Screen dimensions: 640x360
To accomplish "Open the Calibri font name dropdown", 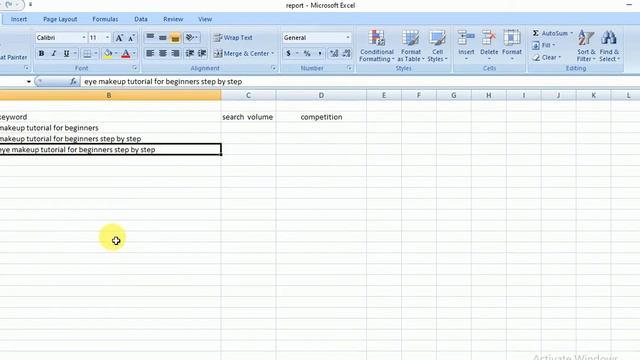I will pyautogui.click(x=84, y=38).
